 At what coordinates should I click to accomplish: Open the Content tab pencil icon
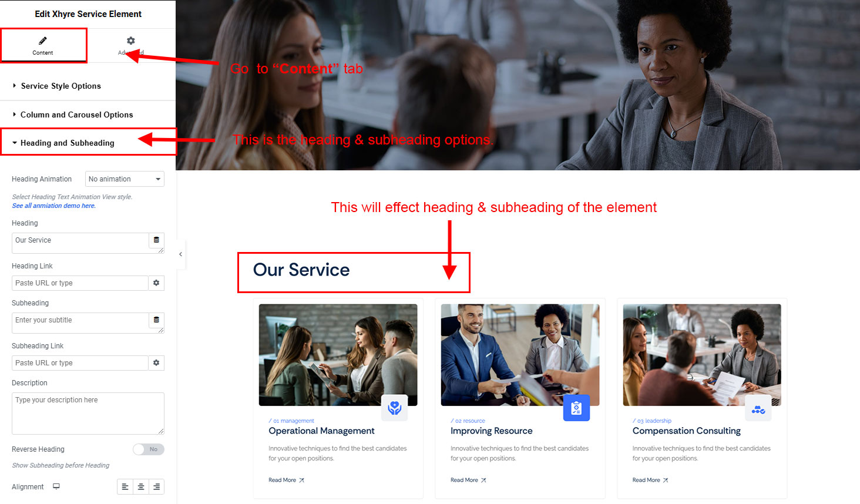pyautogui.click(x=43, y=41)
